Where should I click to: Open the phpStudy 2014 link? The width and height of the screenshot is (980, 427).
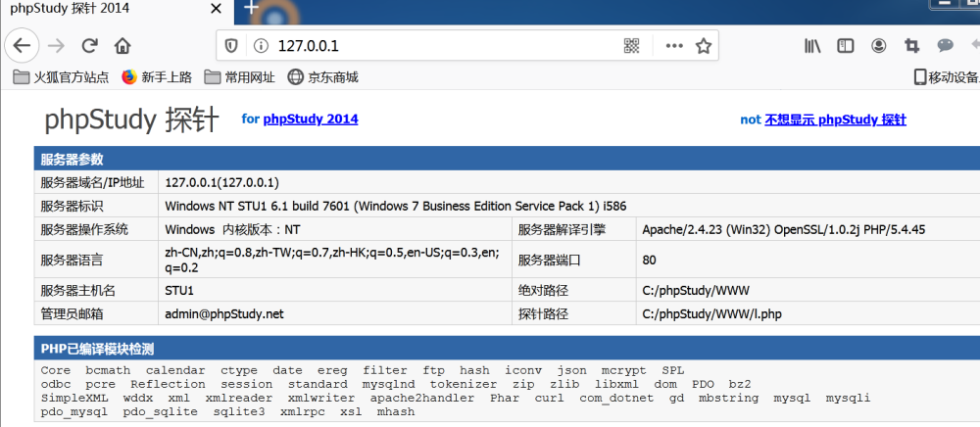point(311,119)
